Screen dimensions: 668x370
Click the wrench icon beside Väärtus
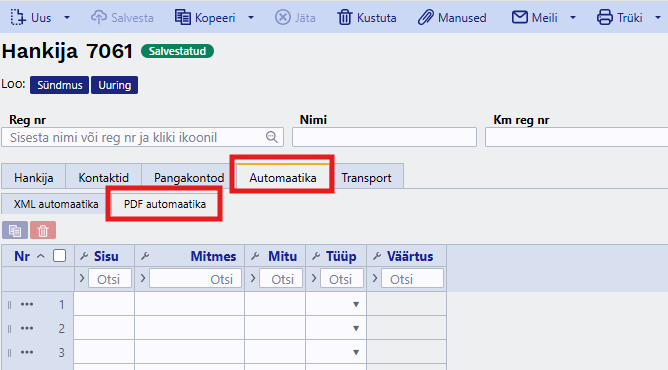[x=377, y=256]
